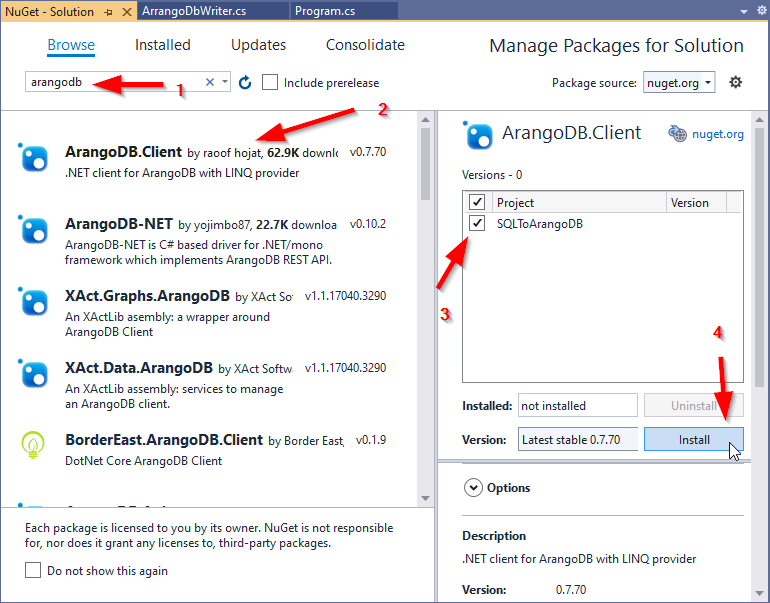Pin the NuGet - Solution tab
The height and width of the screenshot is (603, 770).
(x=109, y=12)
